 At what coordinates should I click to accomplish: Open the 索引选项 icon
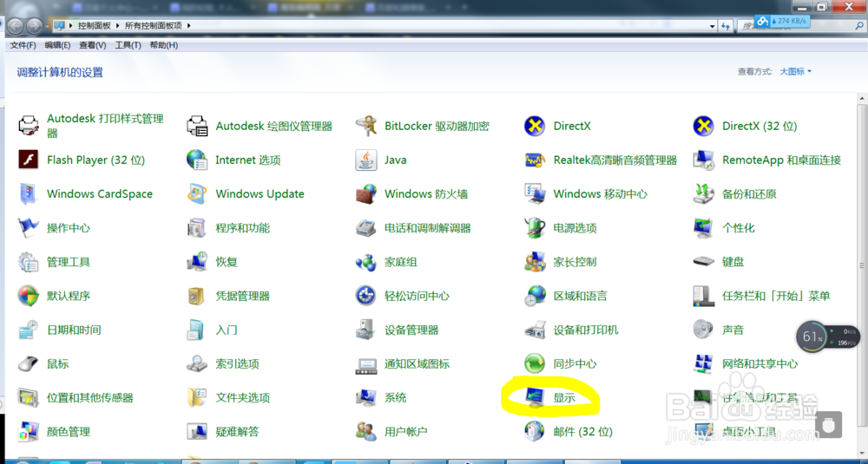point(197,364)
